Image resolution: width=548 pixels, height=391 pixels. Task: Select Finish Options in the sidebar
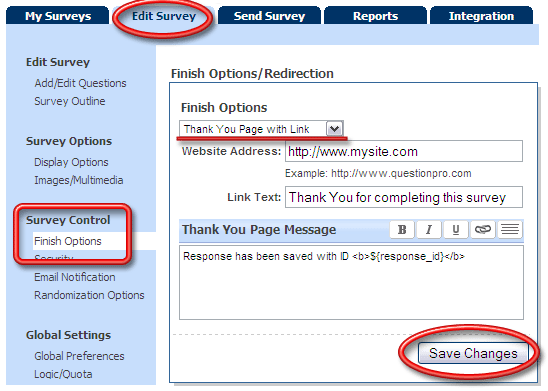point(68,241)
